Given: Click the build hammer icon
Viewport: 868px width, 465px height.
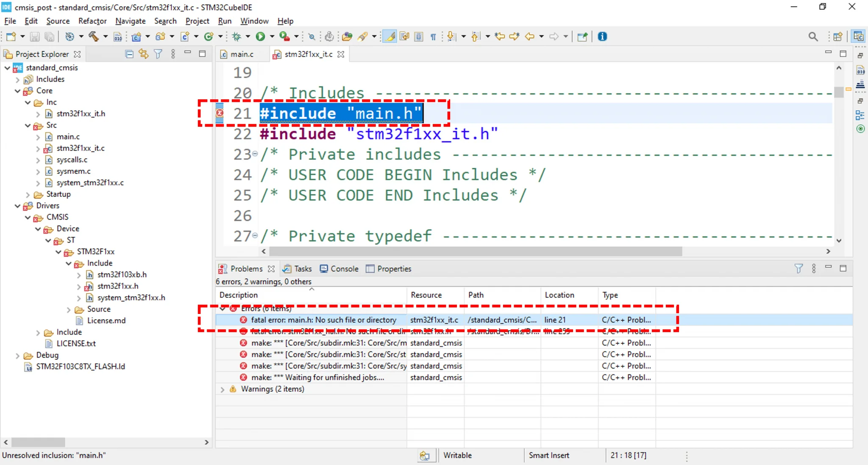Looking at the screenshot, I should pyautogui.click(x=93, y=36).
